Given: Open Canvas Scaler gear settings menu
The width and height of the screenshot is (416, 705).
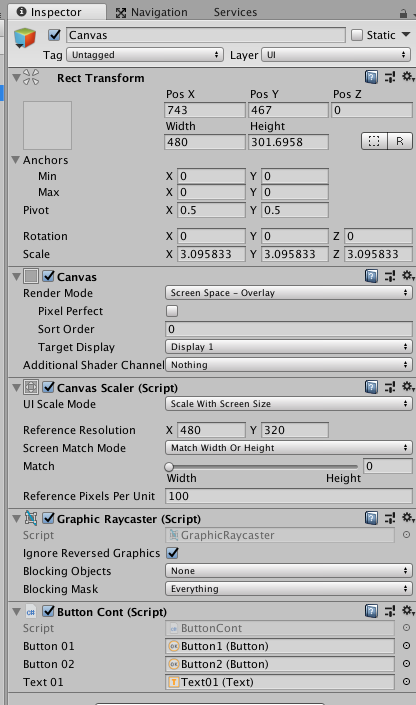Looking at the screenshot, I should point(408,387).
